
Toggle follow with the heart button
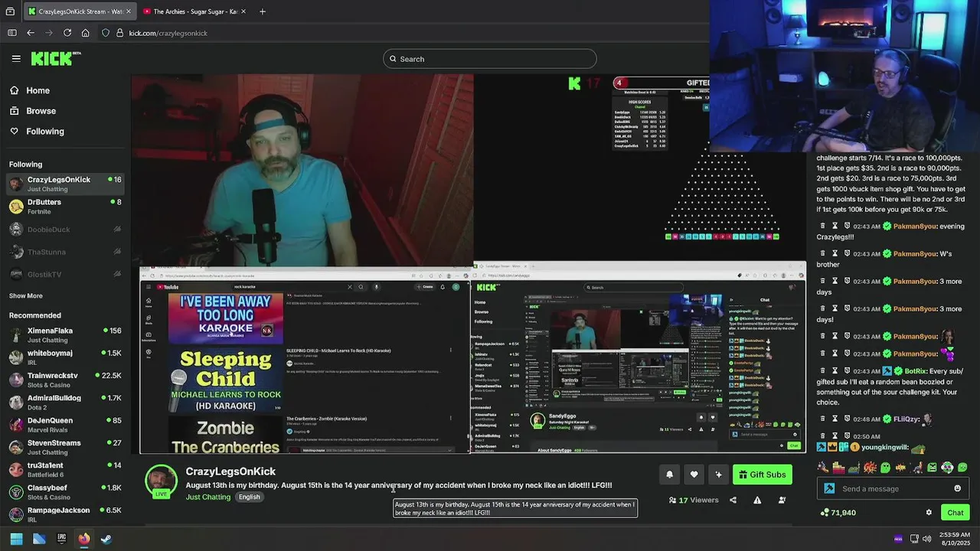click(694, 474)
